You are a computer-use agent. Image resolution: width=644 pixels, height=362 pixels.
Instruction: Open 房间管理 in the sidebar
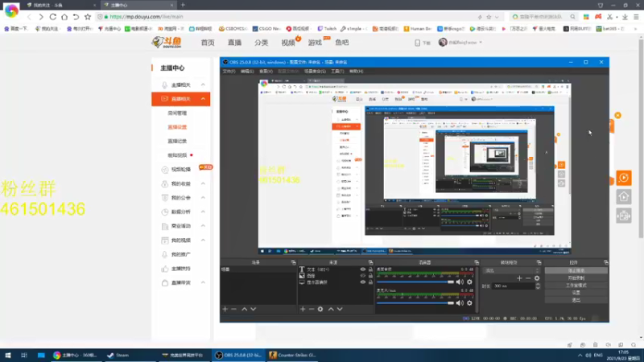[177, 113]
